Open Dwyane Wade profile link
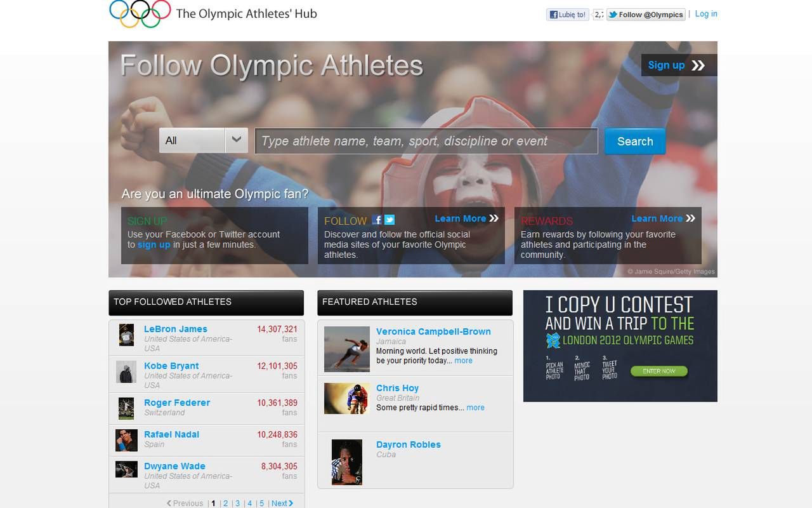Viewport: 812px width, 508px height. coord(174,466)
